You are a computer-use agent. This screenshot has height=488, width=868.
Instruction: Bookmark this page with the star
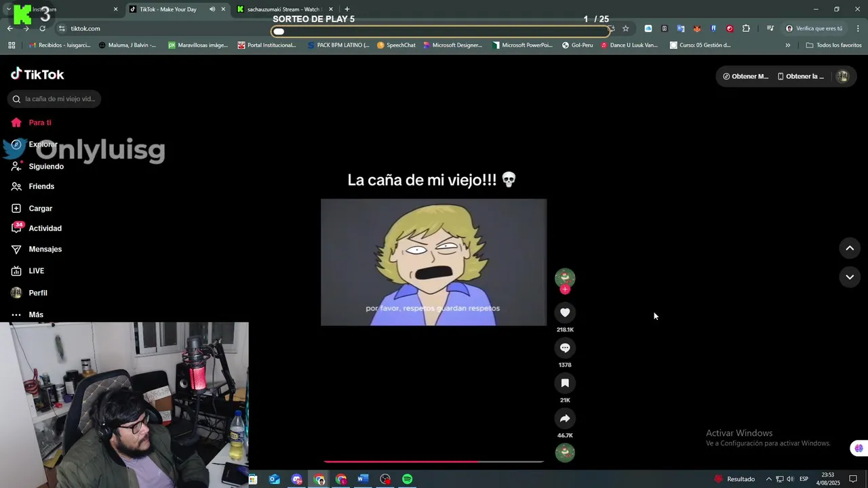coord(625,28)
